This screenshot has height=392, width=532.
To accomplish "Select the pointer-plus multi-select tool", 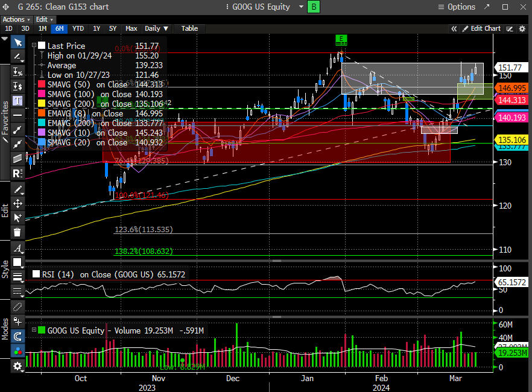I will [x=17, y=218].
